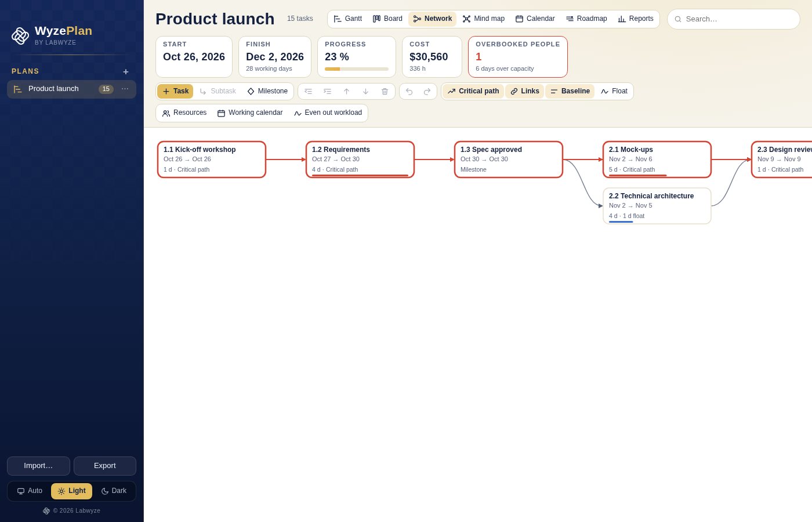
Task: Toggle the Links display
Action: (525, 92)
